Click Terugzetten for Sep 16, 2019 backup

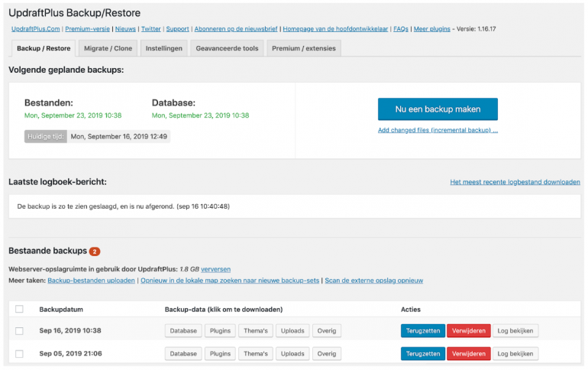(x=423, y=330)
